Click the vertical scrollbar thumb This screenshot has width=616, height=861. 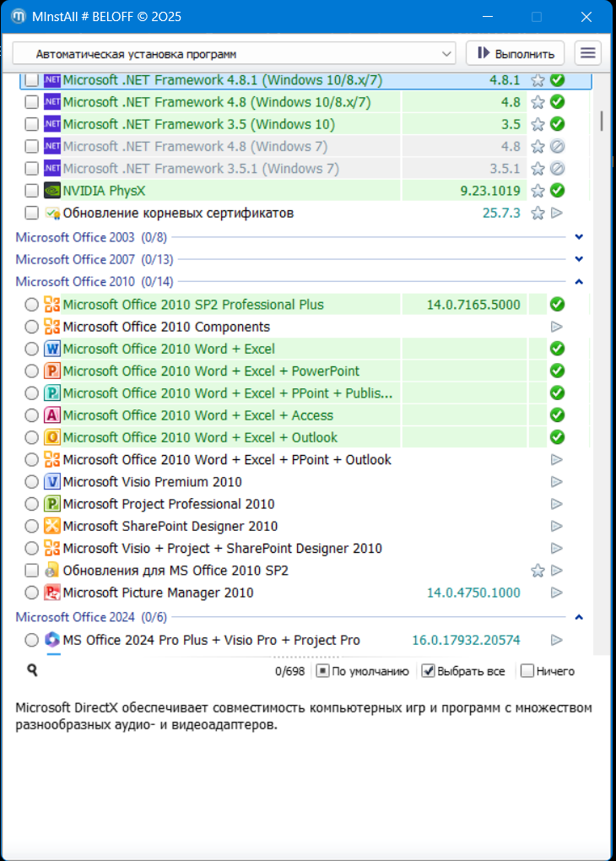click(x=602, y=120)
